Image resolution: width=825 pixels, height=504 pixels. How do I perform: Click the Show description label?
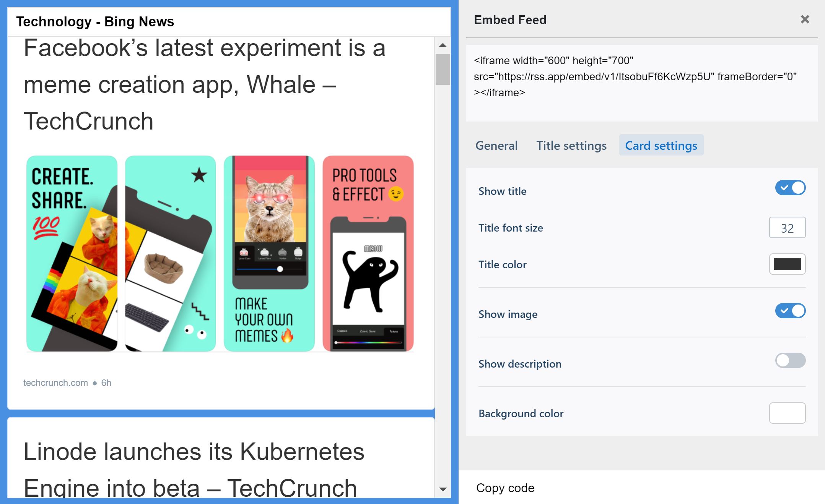pyautogui.click(x=520, y=364)
